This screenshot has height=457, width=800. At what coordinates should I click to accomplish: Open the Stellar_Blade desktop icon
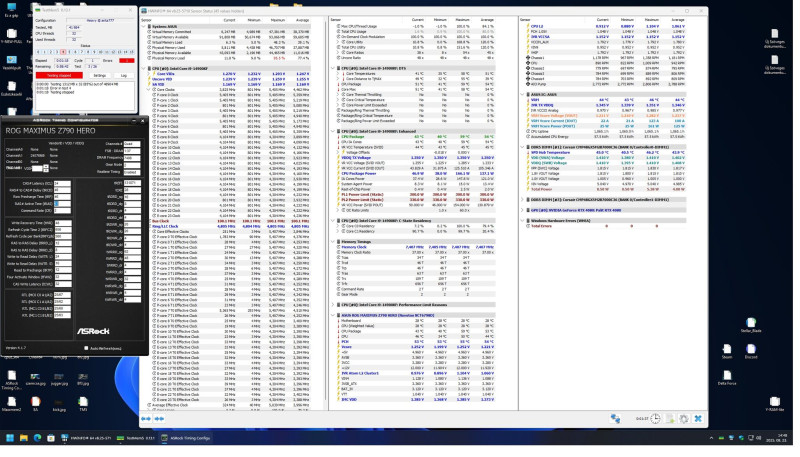click(751, 325)
